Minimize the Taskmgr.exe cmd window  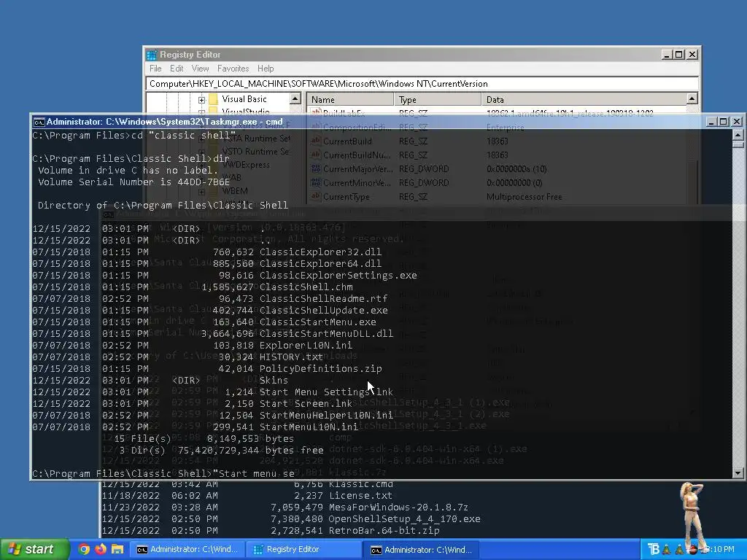tap(711, 122)
